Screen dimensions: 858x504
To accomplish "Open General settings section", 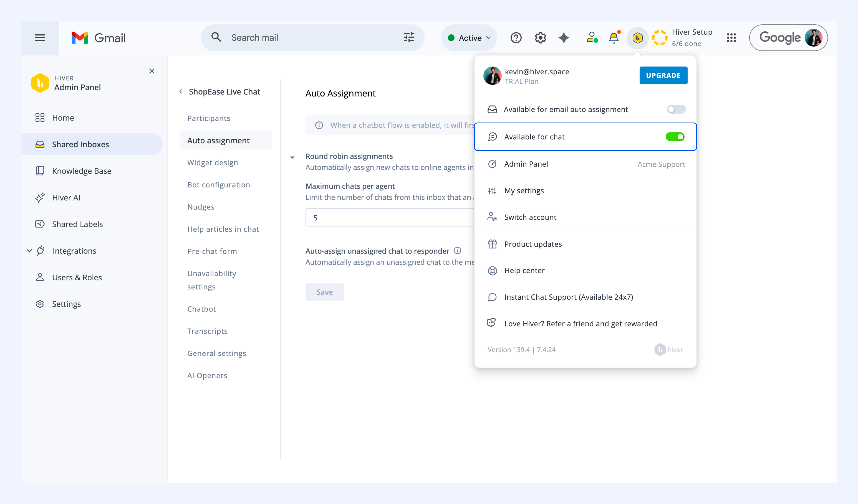I will point(216,353).
